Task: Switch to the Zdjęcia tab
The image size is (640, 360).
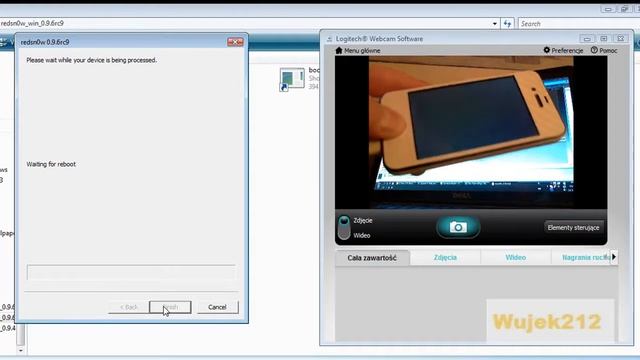Action: click(445, 258)
